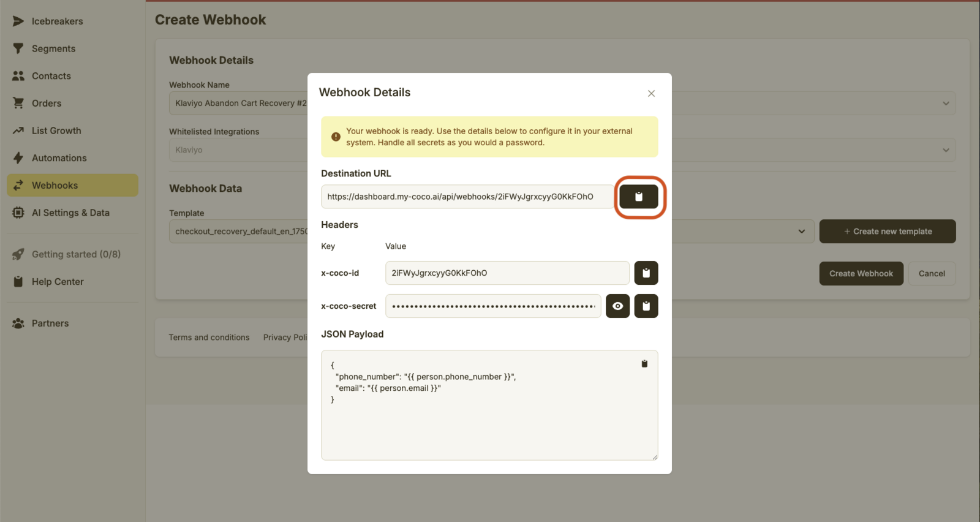
Task: Copy the x-coco-secret header value
Action: click(646, 306)
